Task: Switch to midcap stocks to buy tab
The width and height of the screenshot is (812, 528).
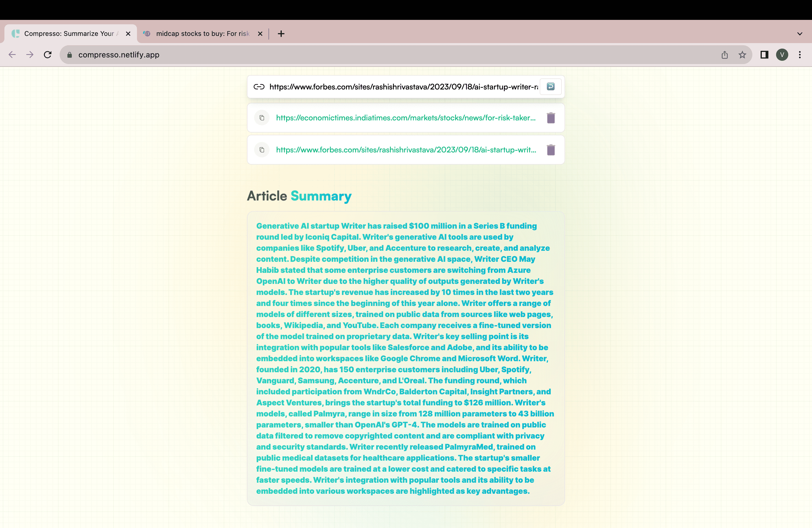Action: click(203, 34)
